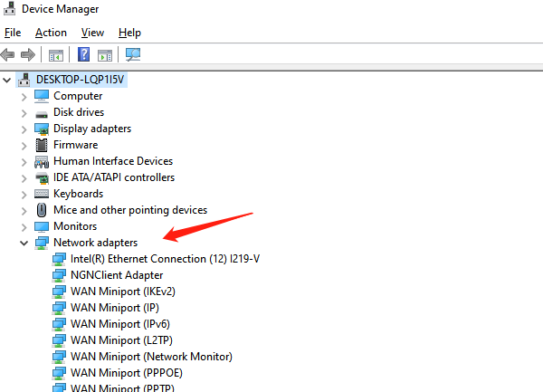Click the Forward arrow toolbar icon
The image size is (543, 392).
(28, 54)
